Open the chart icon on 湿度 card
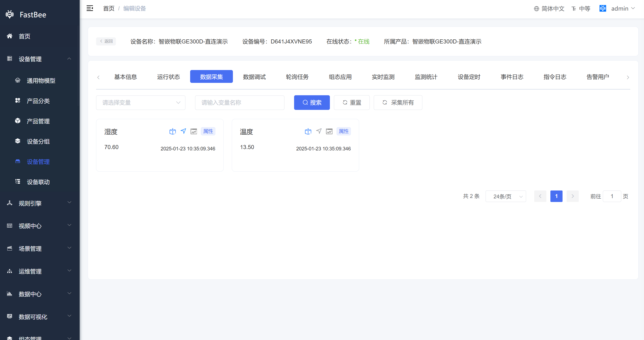Viewport: 644px width, 340px height. point(194,131)
